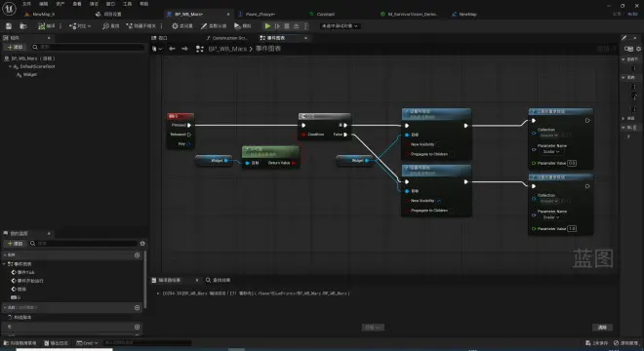Click the Add button in Components panel

pyautogui.click(x=16, y=47)
